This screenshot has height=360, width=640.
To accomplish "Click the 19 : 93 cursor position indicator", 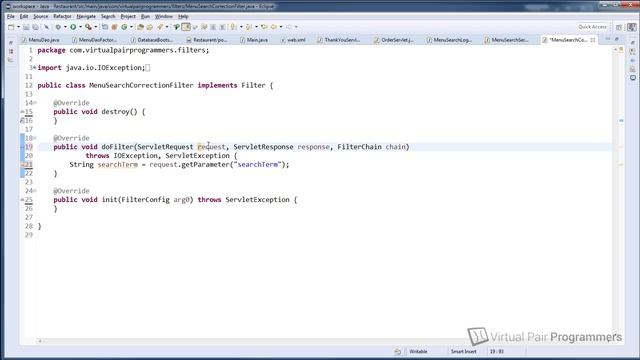I will 497,351.
